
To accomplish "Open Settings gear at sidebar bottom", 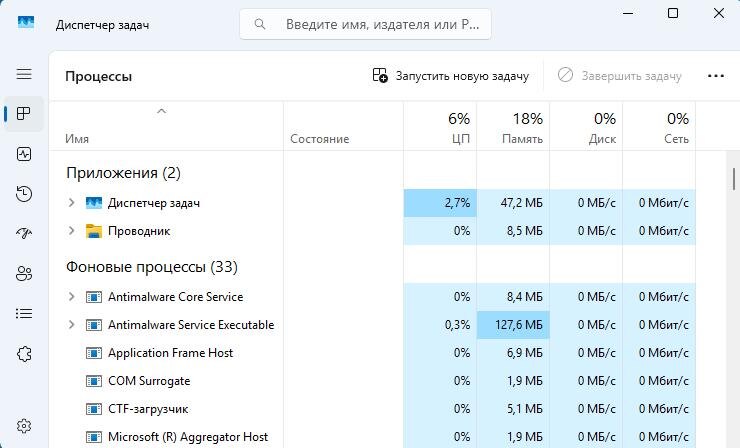I will [24, 426].
